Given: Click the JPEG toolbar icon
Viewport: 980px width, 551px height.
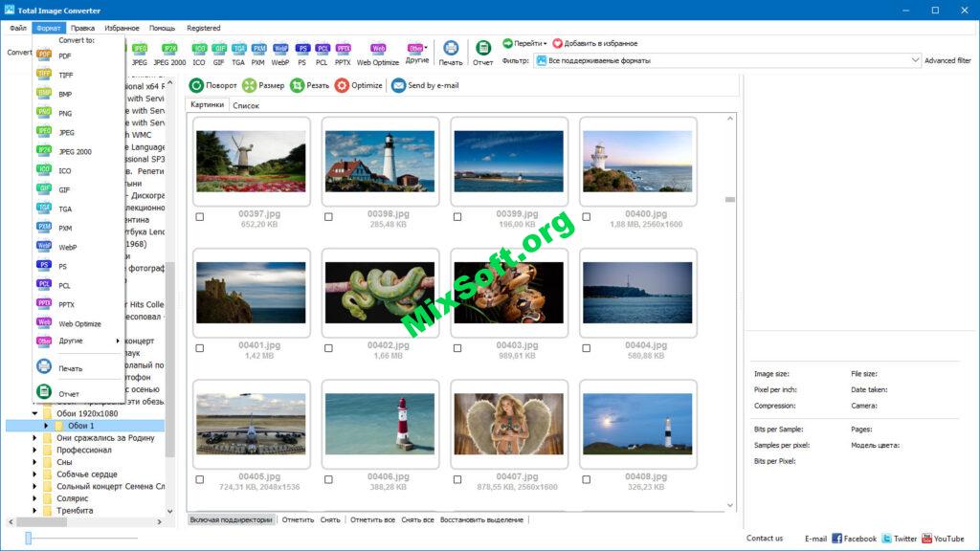Looking at the screenshot, I should (140, 55).
